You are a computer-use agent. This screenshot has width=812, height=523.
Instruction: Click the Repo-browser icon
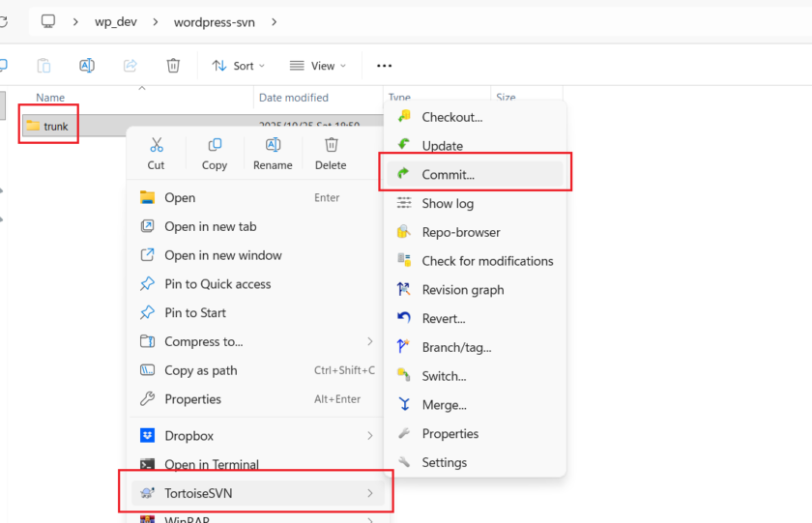pos(404,231)
